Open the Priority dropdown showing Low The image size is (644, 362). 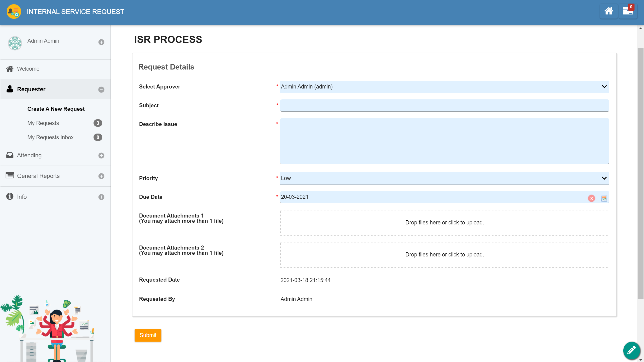(445, 178)
